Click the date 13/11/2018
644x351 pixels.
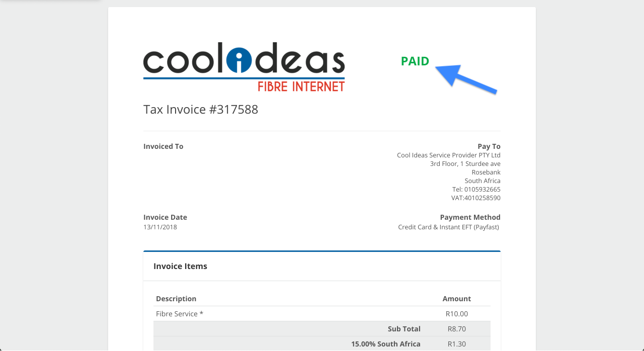click(x=160, y=227)
